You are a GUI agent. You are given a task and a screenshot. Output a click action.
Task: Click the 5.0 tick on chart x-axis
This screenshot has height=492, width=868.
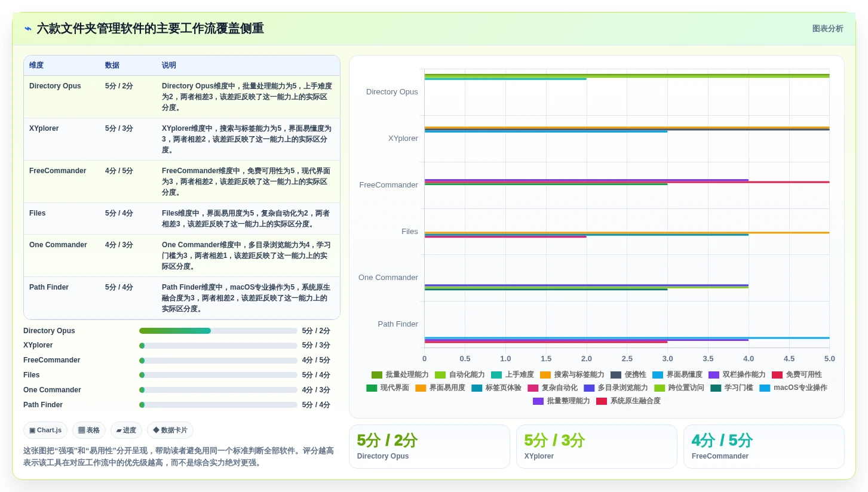(829, 359)
